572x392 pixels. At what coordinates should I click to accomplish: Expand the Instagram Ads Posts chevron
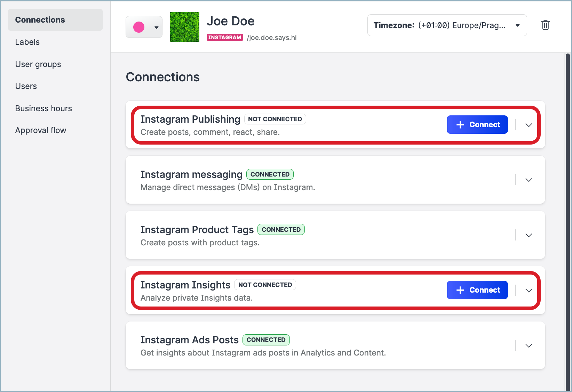pos(529,346)
